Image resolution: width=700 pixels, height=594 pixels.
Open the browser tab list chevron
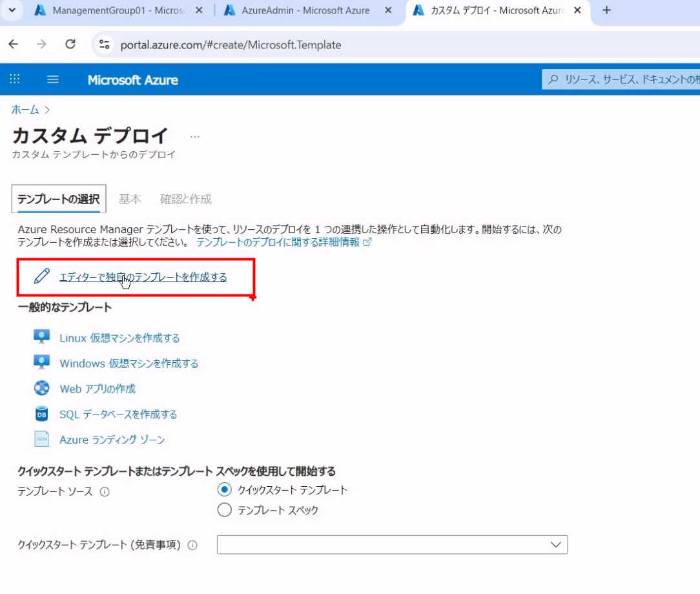click(12, 10)
